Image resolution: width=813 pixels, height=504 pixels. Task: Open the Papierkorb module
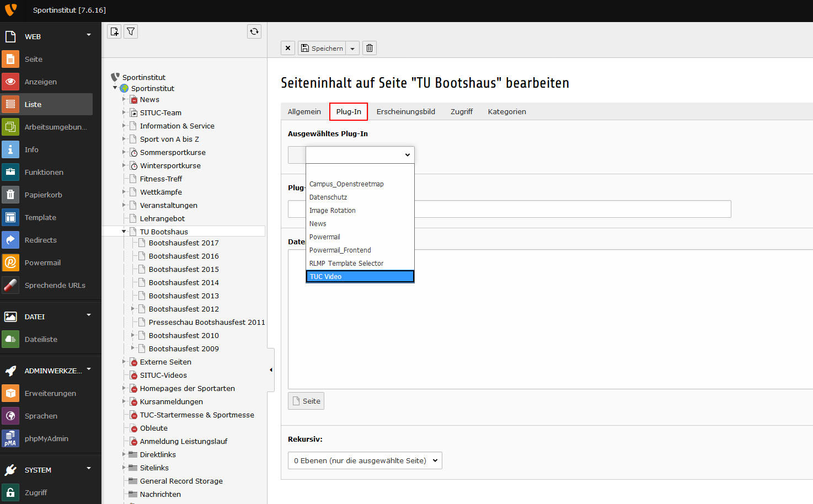(43, 195)
